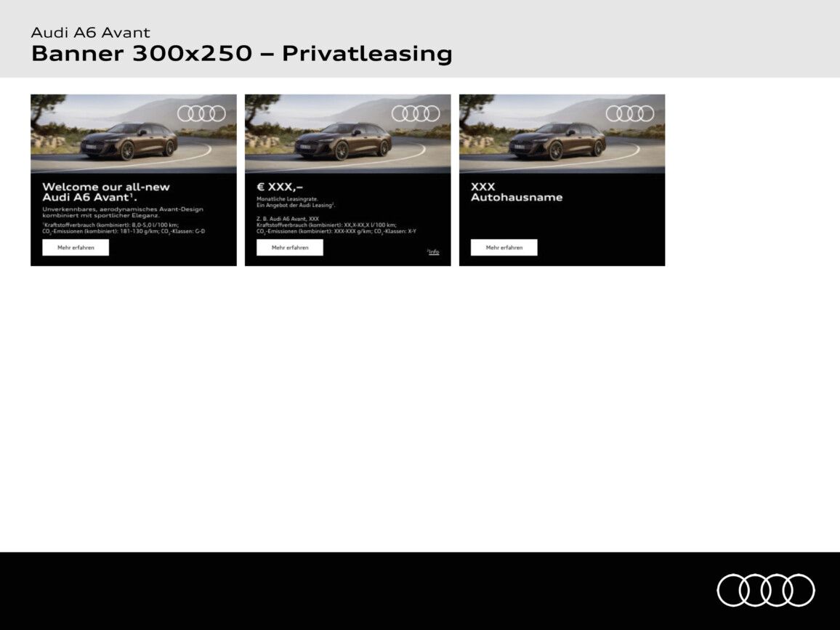Screen dimensions: 840x630
Task: Click the '€ XXX,–' price headline
Action: 280,187
